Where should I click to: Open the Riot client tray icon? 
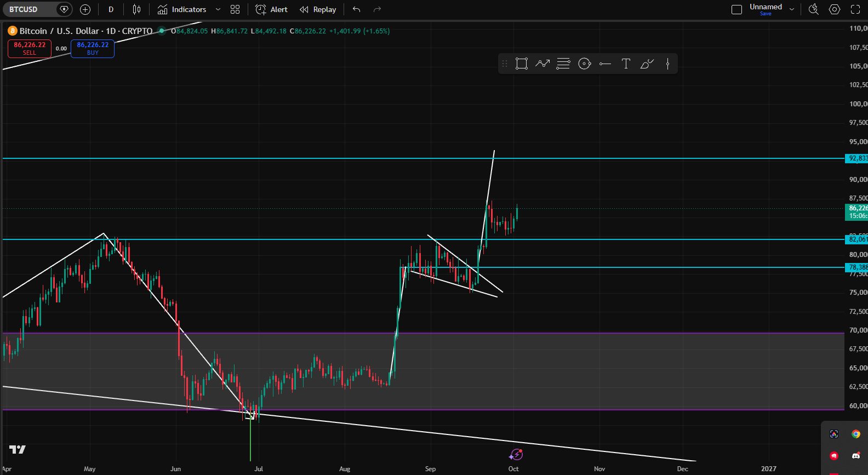[834, 456]
